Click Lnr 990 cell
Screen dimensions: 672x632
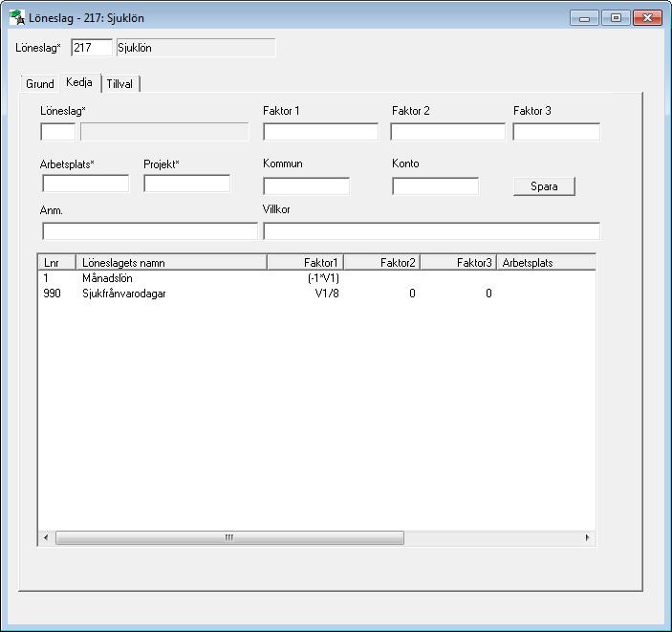(x=52, y=294)
